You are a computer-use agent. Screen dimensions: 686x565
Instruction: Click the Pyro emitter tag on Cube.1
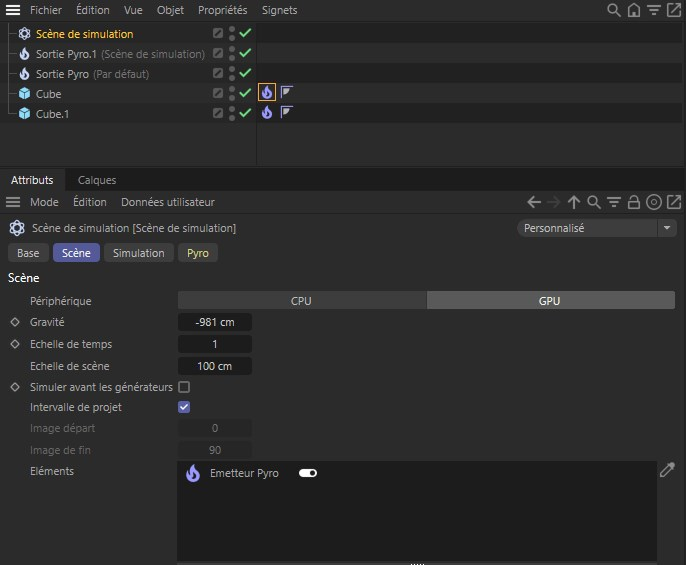[267, 113]
